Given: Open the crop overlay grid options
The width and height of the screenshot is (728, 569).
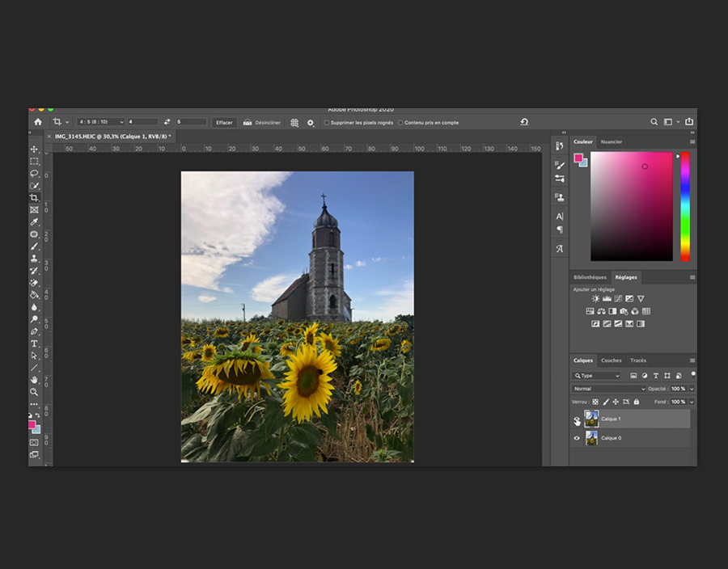Looking at the screenshot, I should tap(294, 123).
